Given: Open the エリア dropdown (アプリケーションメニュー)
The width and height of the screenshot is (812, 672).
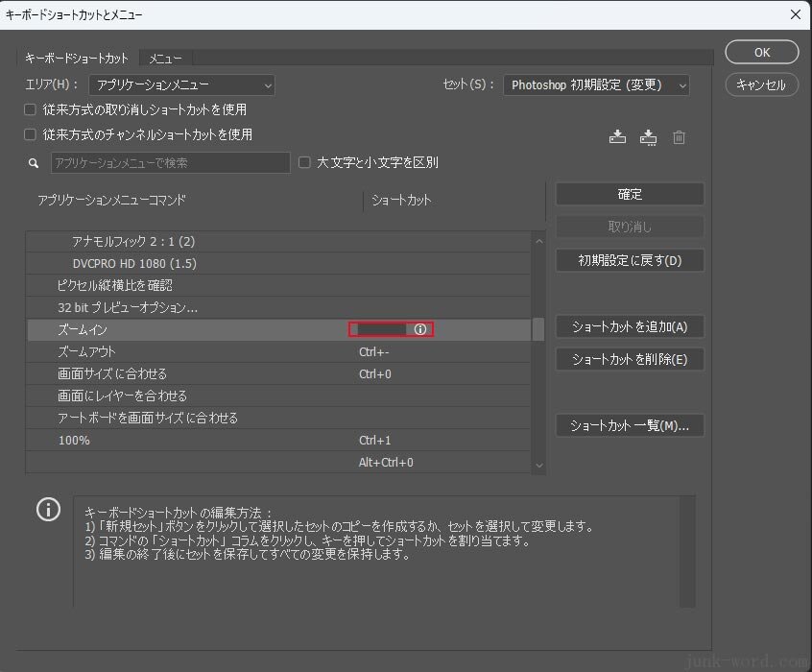Looking at the screenshot, I should point(181,85).
